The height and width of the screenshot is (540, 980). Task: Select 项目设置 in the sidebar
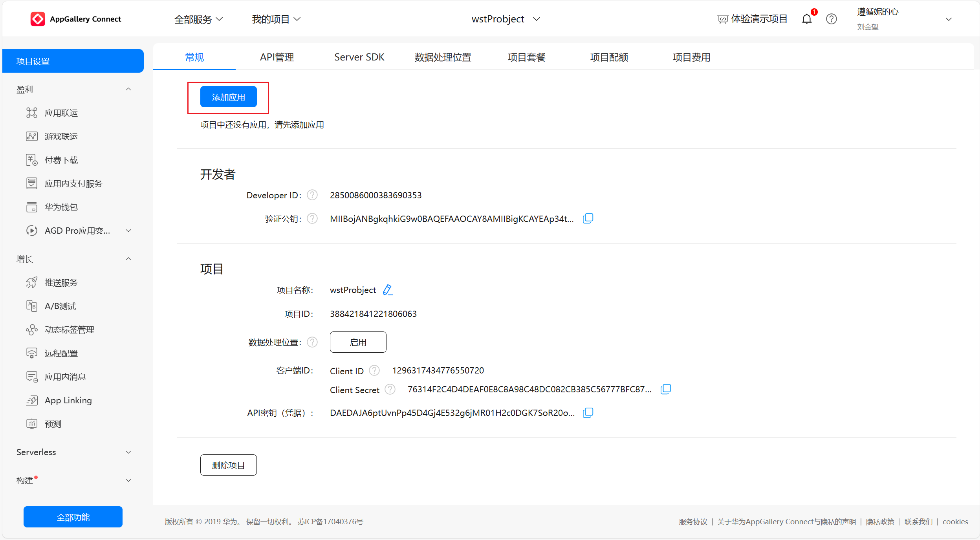pyautogui.click(x=73, y=61)
